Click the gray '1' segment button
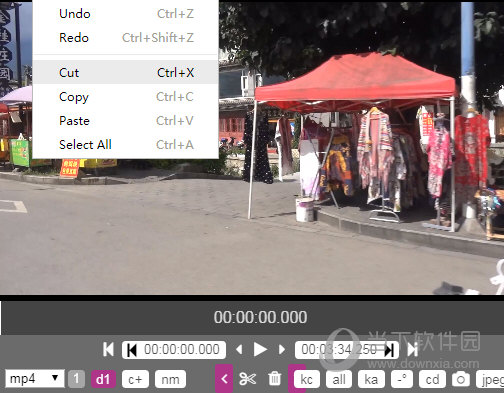This screenshot has height=393, width=504. coord(76,379)
